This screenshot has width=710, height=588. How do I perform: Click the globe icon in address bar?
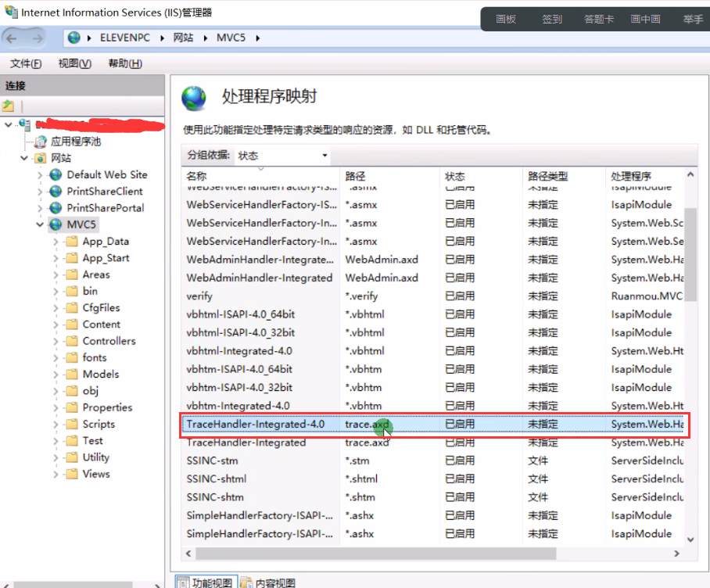click(74, 38)
